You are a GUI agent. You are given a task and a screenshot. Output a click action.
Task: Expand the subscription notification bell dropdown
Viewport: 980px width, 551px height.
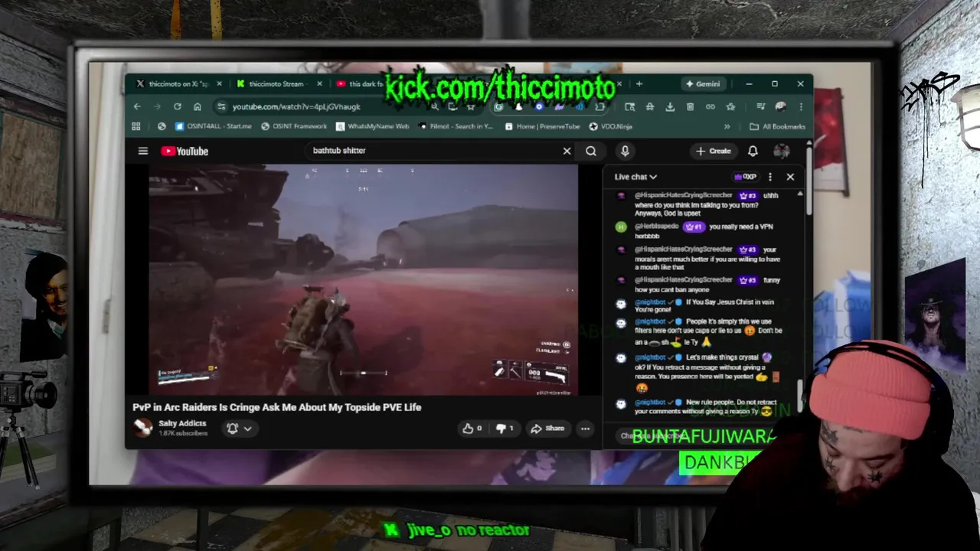[x=239, y=429]
